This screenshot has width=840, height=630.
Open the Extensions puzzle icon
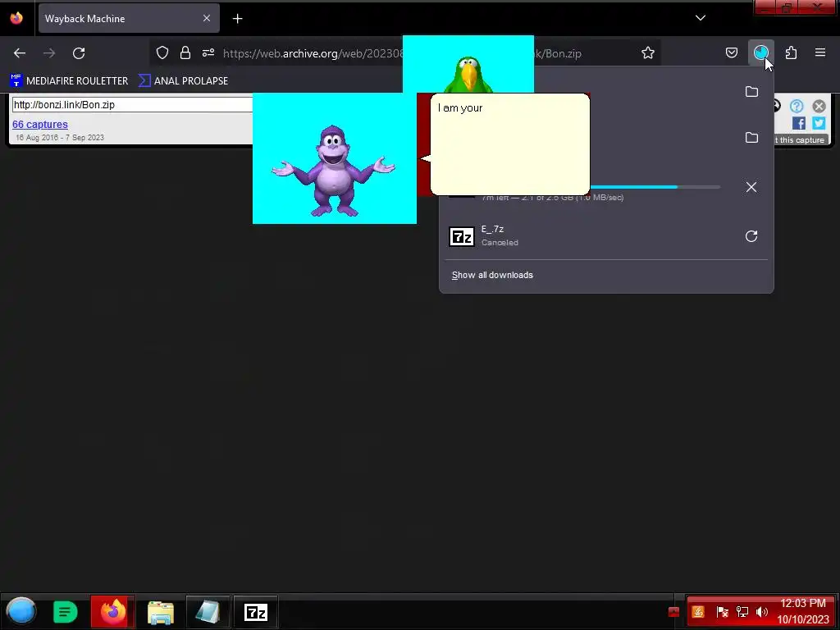(x=791, y=52)
